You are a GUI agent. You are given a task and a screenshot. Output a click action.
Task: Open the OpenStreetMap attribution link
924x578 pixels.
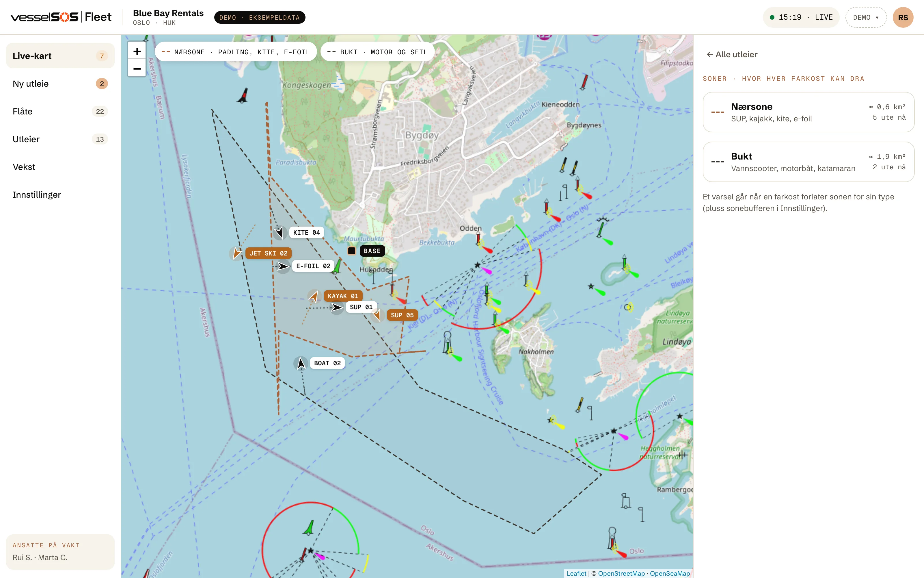click(621, 573)
